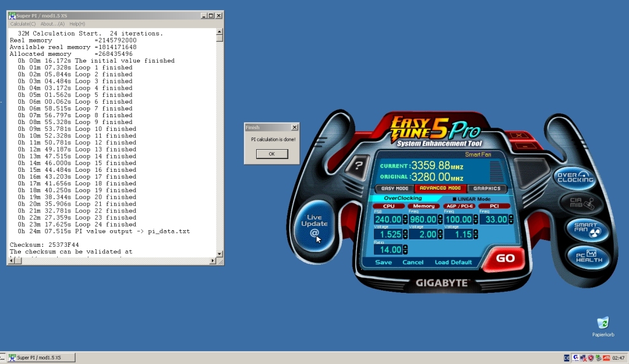Toggle the LINEAR Mode checkbox
This screenshot has width=629, height=364.
pos(455,199)
